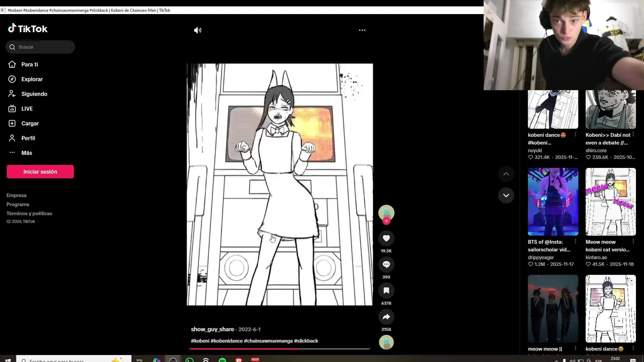Open bottom-right 'kobeni dance' thumbnail
Screen dimensions: 644x362
click(x=611, y=309)
